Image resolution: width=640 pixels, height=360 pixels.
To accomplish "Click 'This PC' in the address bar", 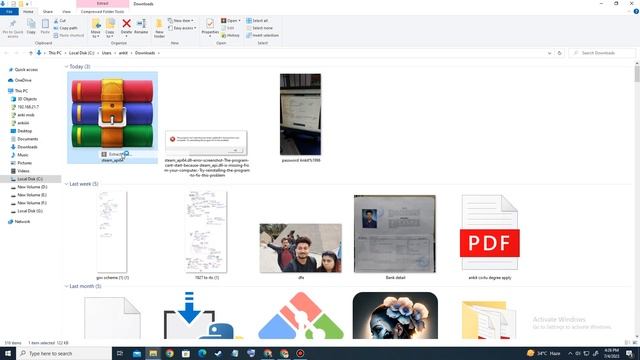I will point(55,53).
